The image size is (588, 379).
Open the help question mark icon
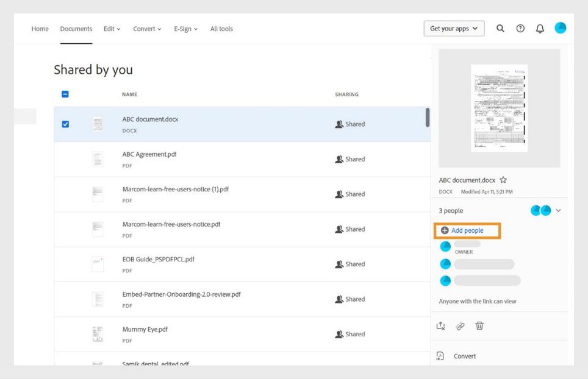tap(520, 29)
